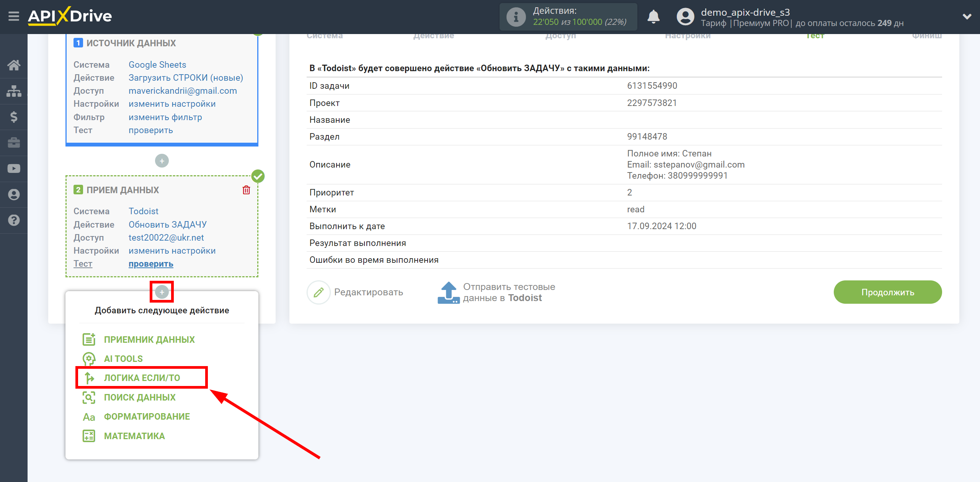Select AI TOOLS option
This screenshot has width=980, height=482.
click(123, 359)
